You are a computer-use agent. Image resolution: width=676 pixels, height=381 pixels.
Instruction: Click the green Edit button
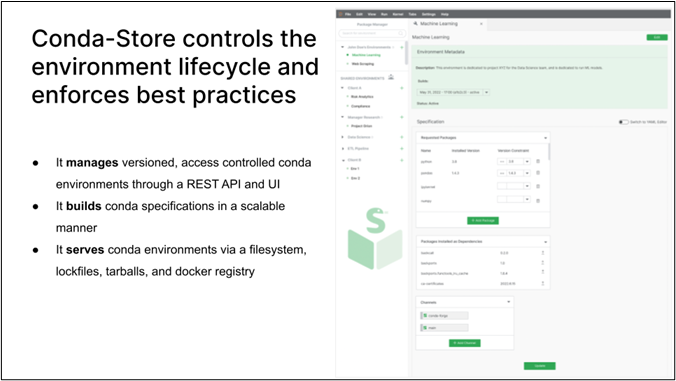tap(657, 37)
